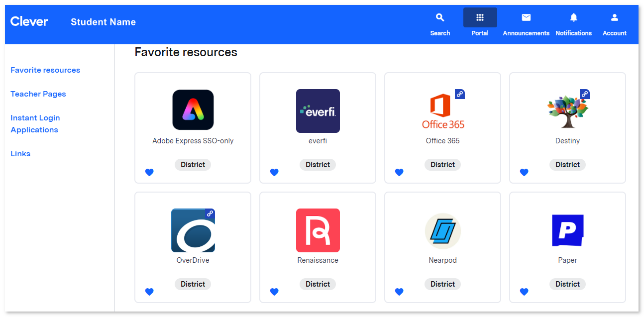The height and width of the screenshot is (317, 644).
Task: Open the Links sidebar section
Action: [20, 154]
